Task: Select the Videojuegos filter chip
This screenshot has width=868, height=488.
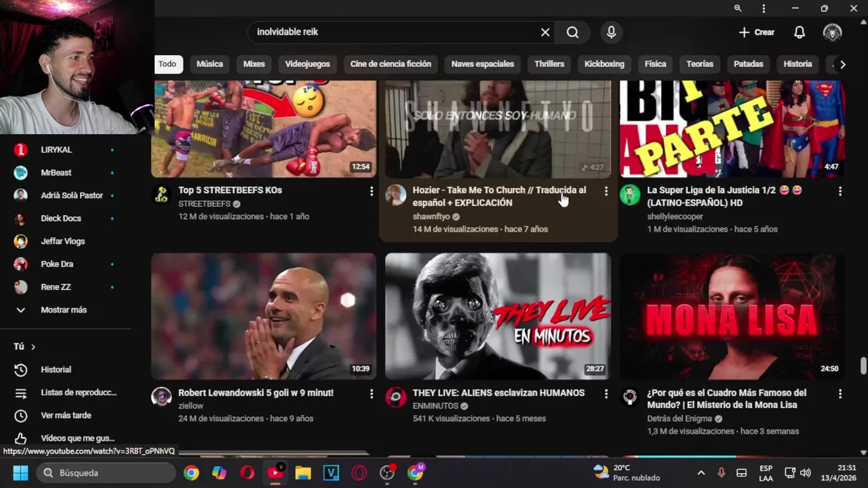Action: pos(307,64)
